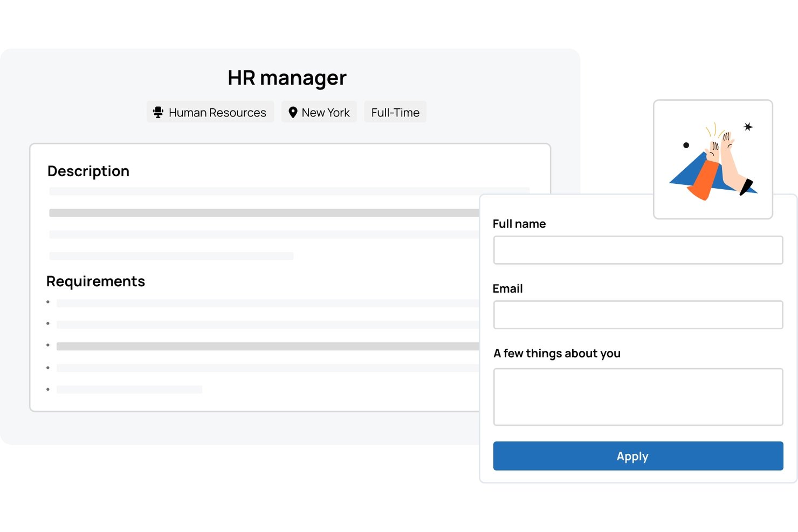This screenshot has width=798, height=532.
Task: Select the New York location tag
Action: click(319, 112)
